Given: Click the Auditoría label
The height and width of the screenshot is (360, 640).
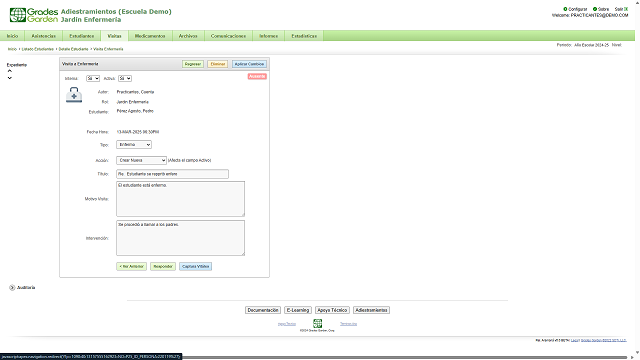Looking at the screenshot, I should (x=26, y=287).
